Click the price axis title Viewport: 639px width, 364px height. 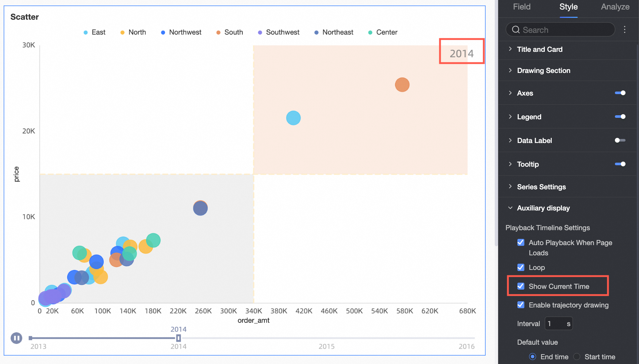16,174
